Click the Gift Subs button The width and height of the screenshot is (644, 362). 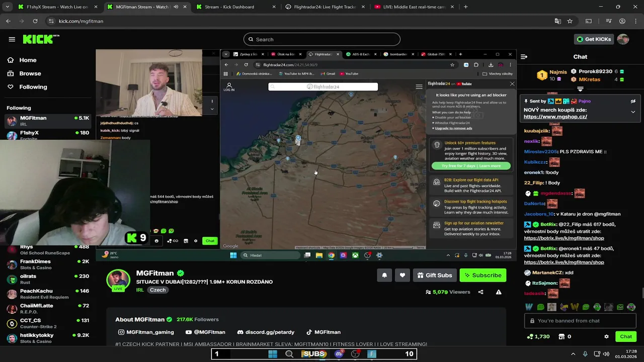[x=435, y=275]
